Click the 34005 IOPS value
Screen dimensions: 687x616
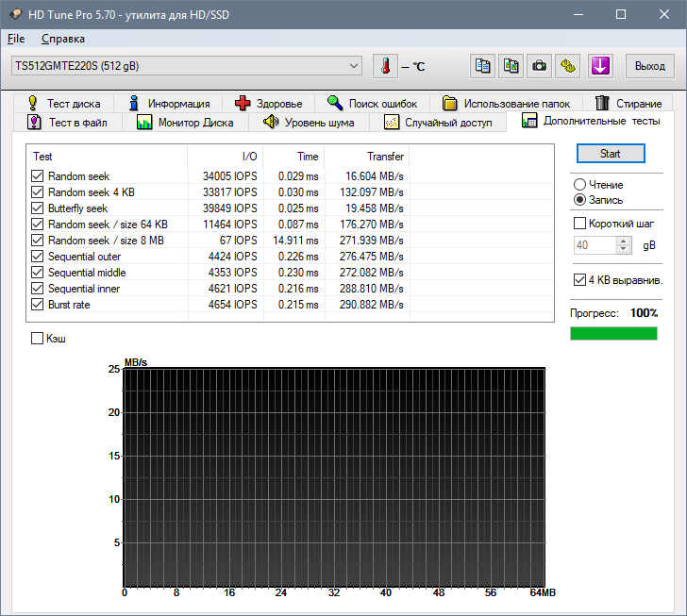pos(229,176)
